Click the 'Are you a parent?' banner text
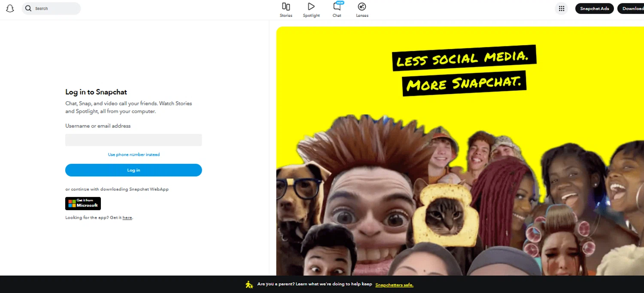 315,284
